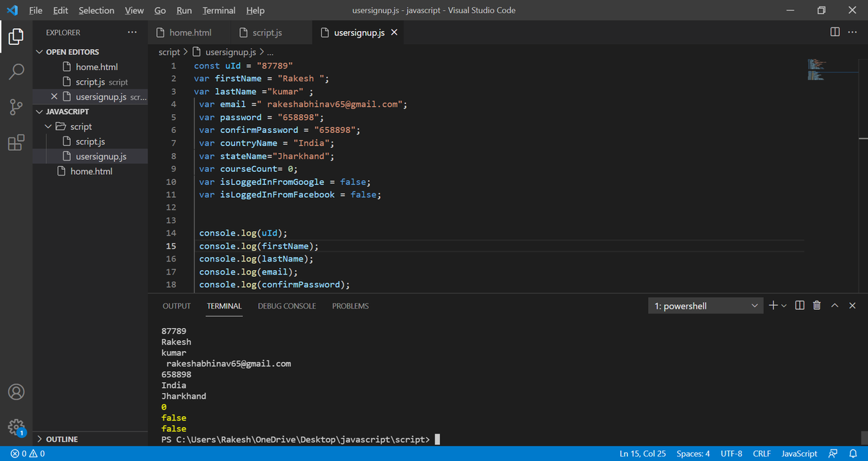Click the VS Code logo icon
The height and width of the screenshot is (461, 868).
tap(12, 10)
